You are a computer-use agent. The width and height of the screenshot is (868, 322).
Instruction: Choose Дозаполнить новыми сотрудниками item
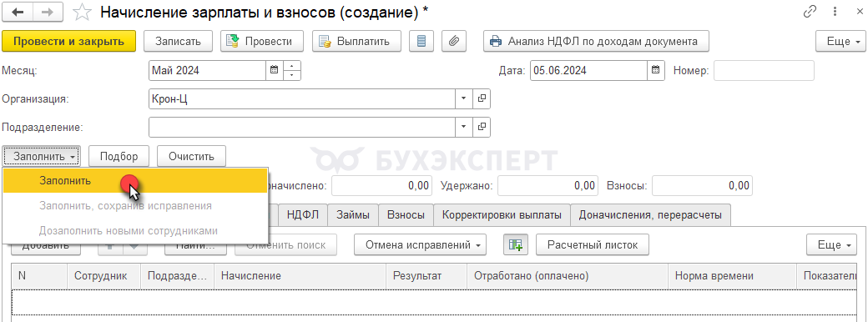(135, 230)
